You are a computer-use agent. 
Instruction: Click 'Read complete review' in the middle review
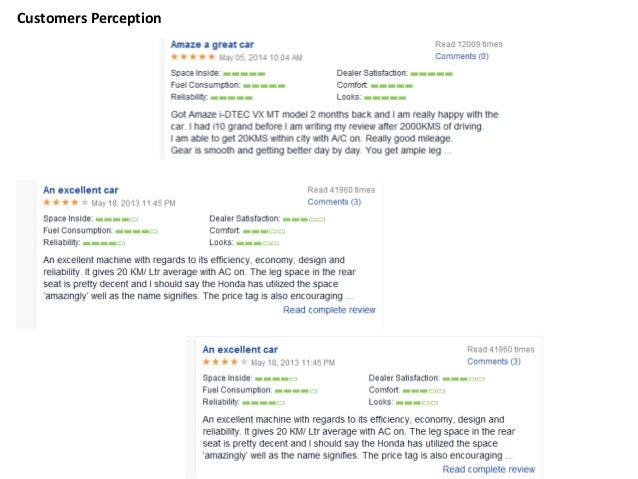pyautogui.click(x=329, y=310)
